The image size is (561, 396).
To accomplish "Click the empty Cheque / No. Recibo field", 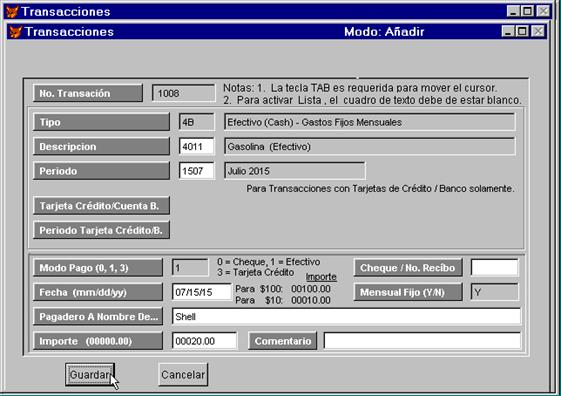I will [x=494, y=268].
